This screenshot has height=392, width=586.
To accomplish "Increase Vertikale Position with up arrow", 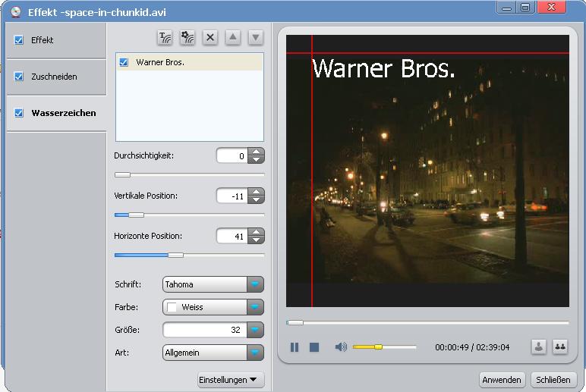I will coord(256,192).
